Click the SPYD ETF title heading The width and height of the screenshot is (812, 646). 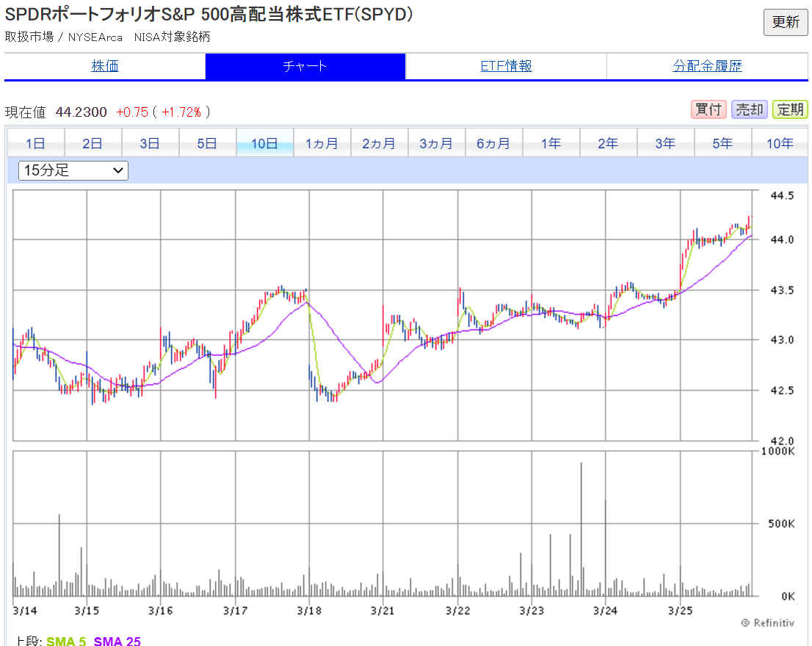pyautogui.click(x=209, y=15)
